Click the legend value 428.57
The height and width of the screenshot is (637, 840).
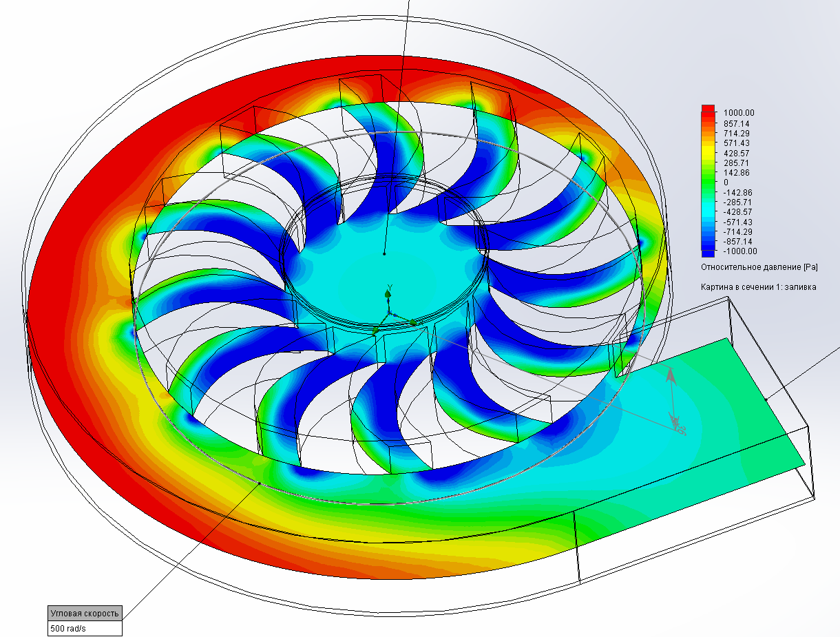pyautogui.click(x=735, y=153)
